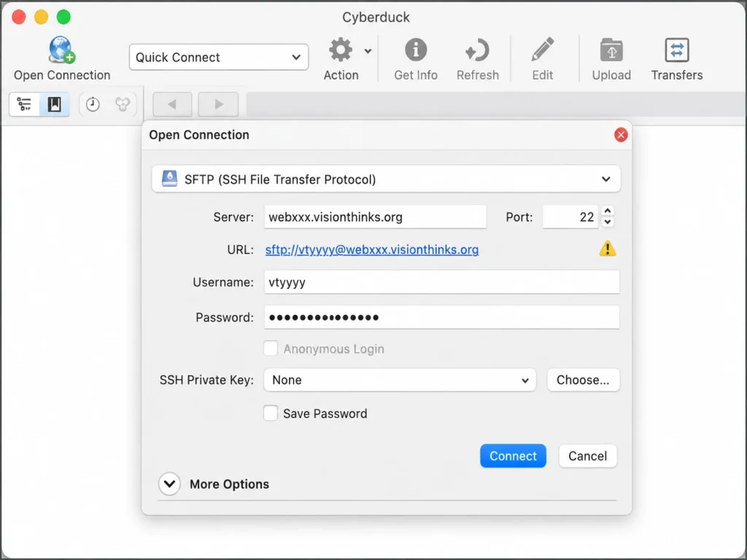Show connection history with clock icon
This screenshot has width=747, height=560.
click(x=93, y=104)
